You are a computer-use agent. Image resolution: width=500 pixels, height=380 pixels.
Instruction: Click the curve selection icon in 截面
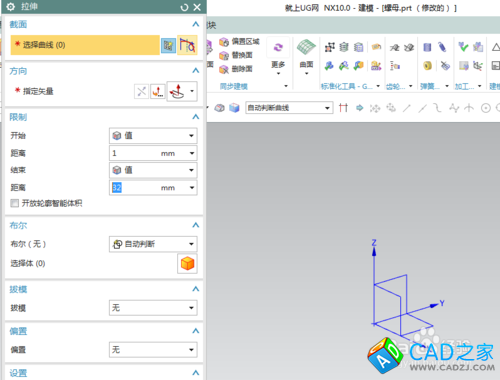(x=187, y=45)
